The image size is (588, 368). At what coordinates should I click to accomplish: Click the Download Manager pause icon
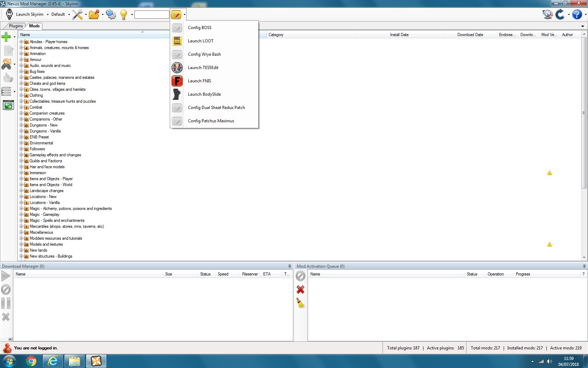(6, 303)
